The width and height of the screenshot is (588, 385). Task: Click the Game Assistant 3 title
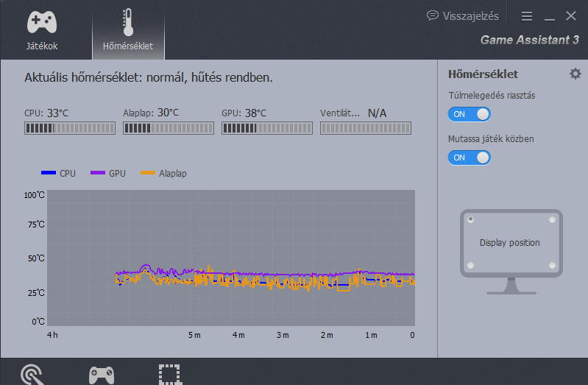530,40
